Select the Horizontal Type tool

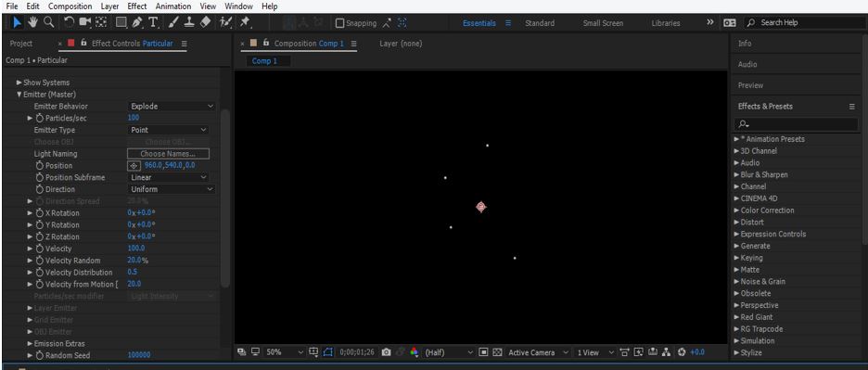coord(153,22)
